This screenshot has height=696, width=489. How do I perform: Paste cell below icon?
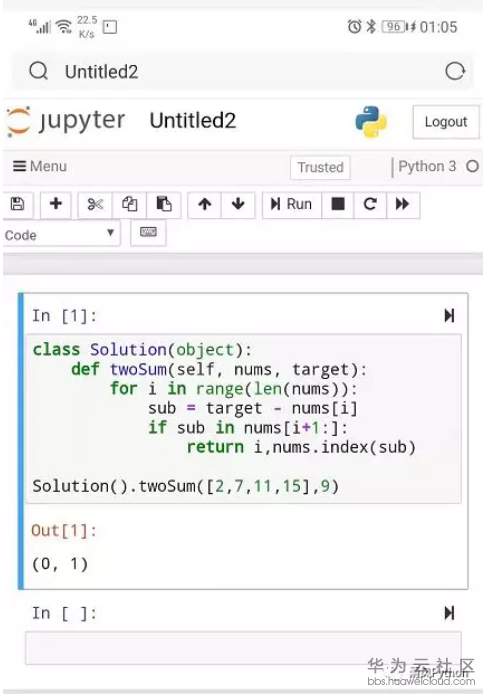click(x=164, y=205)
